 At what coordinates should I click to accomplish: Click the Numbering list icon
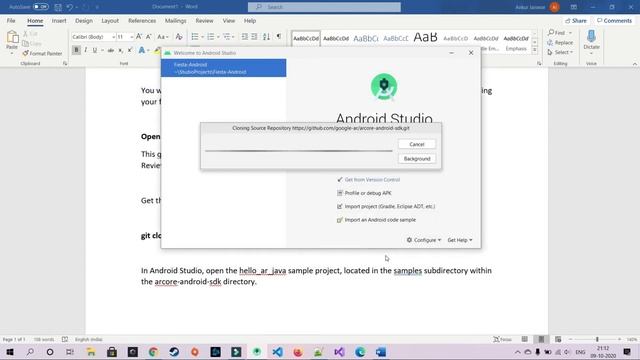(x=211, y=37)
